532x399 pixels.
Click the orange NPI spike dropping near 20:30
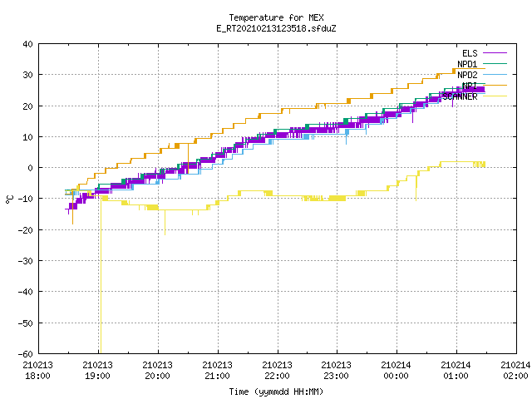[x=188, y=158]
